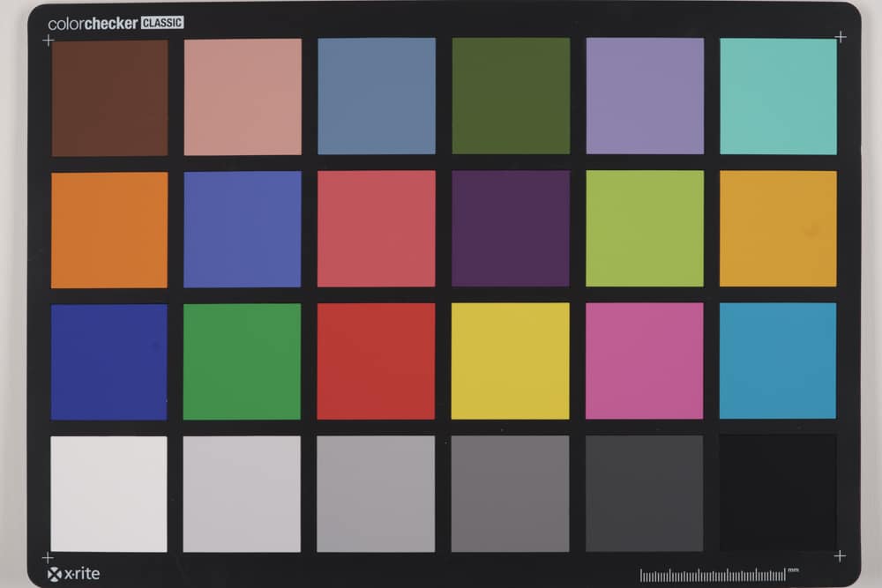
Task: Click the CLASSIC label badge
Action: pos(162,23)
